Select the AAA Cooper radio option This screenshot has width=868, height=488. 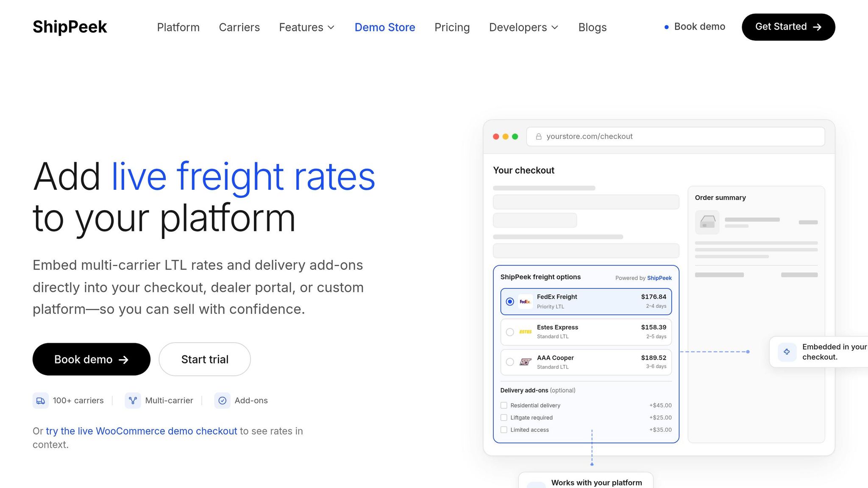pos(510,362)
